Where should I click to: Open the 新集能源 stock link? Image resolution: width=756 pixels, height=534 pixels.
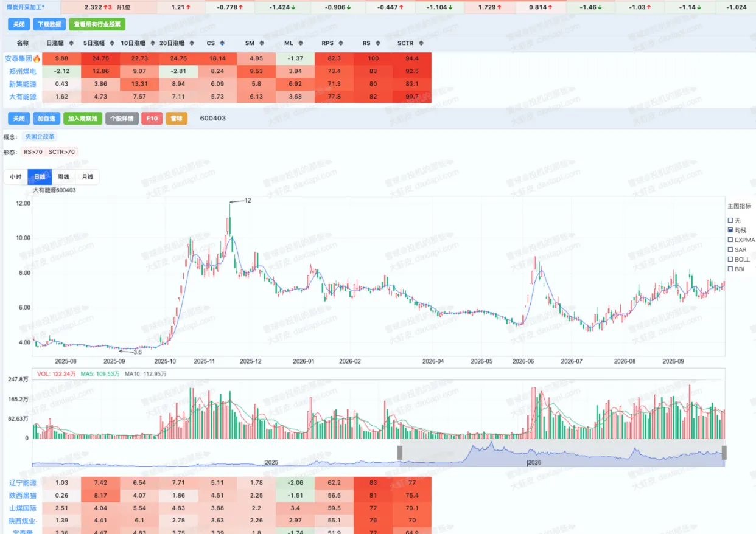[23, 84]
